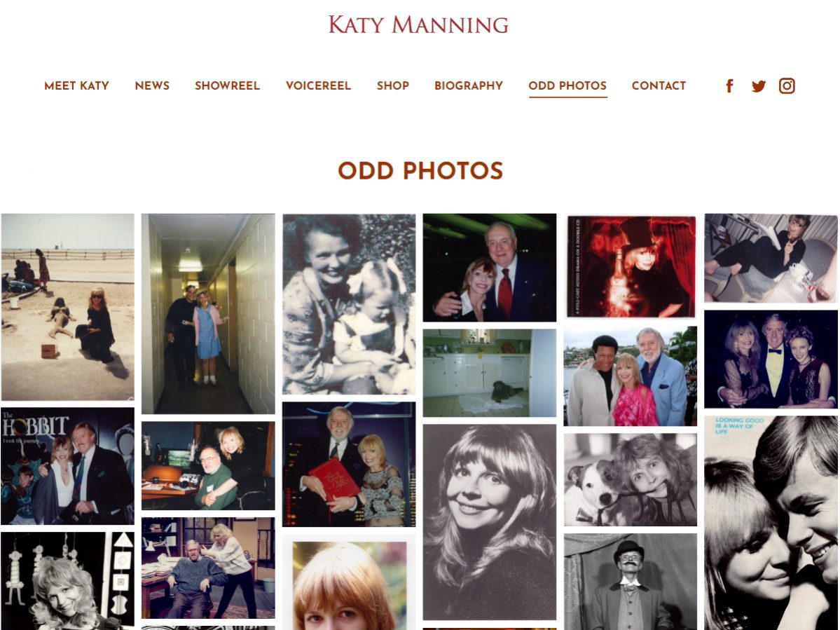Screen dimensions: 840x630
Task: Select the Odd Photos tab
Action: pyautogui.click(x=567, y=85)
